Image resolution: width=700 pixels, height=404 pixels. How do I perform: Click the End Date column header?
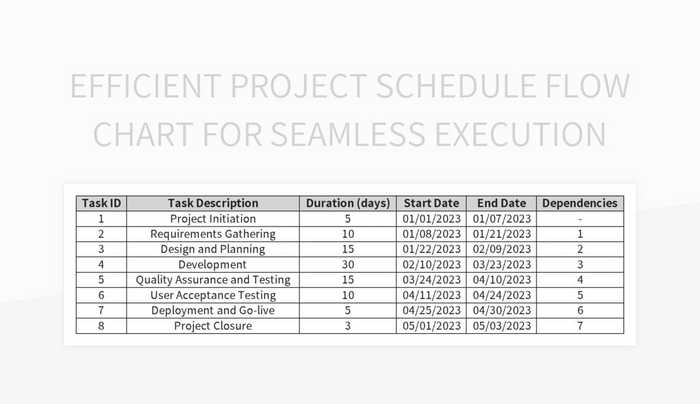[501, 203]
